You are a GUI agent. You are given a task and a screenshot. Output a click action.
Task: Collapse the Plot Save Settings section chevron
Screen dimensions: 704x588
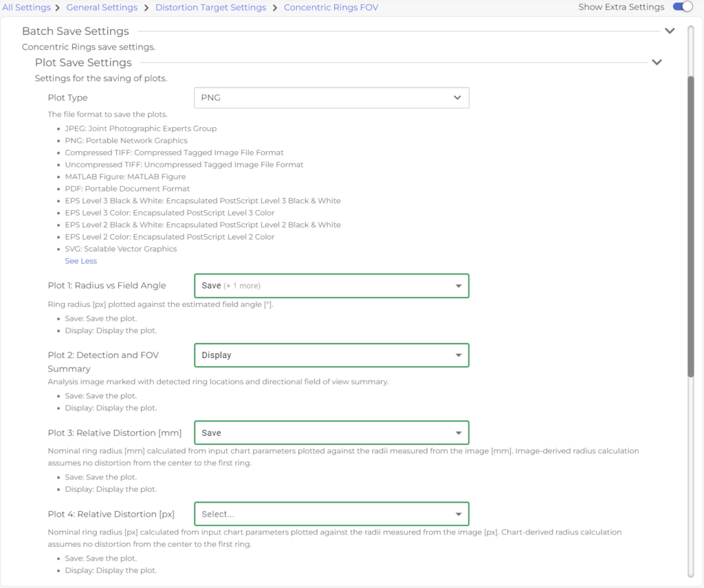(x=657, y=63)
